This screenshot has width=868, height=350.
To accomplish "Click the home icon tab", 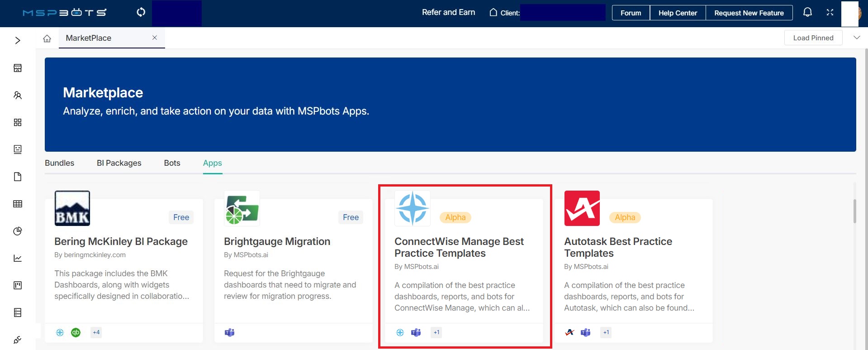I will coord(47,38).
